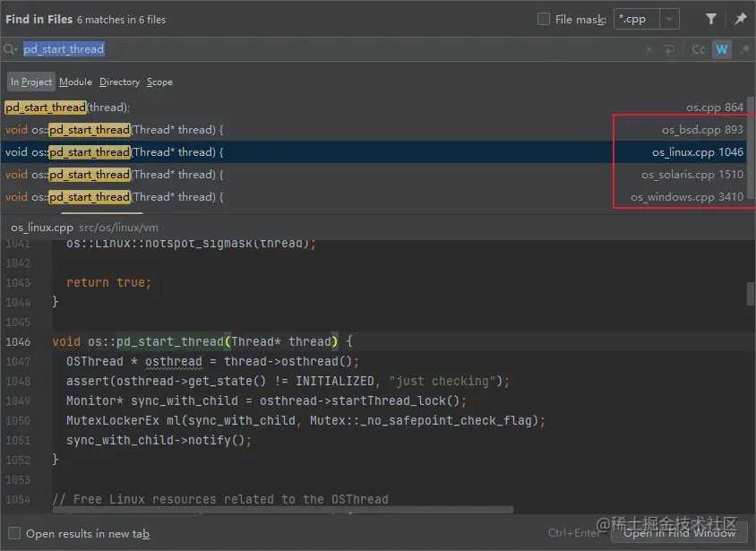Click line number 1046 in gutter

click(x=18, y=341)
